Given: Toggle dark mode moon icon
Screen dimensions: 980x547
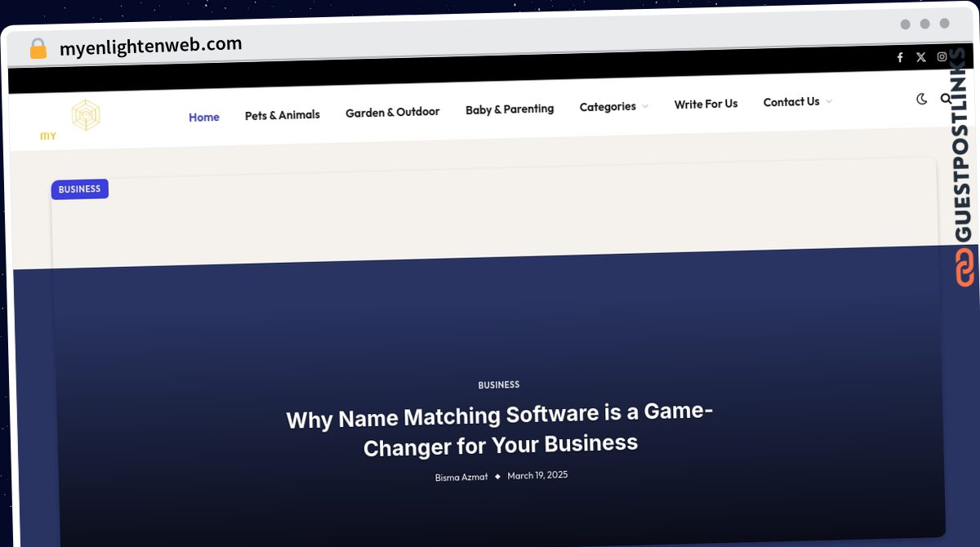Looking at the screenshot, I should 922,99.
